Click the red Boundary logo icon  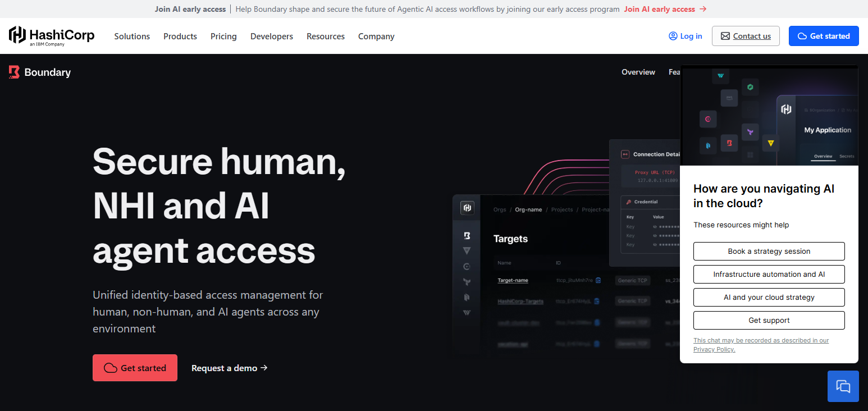tap(14, 72)
